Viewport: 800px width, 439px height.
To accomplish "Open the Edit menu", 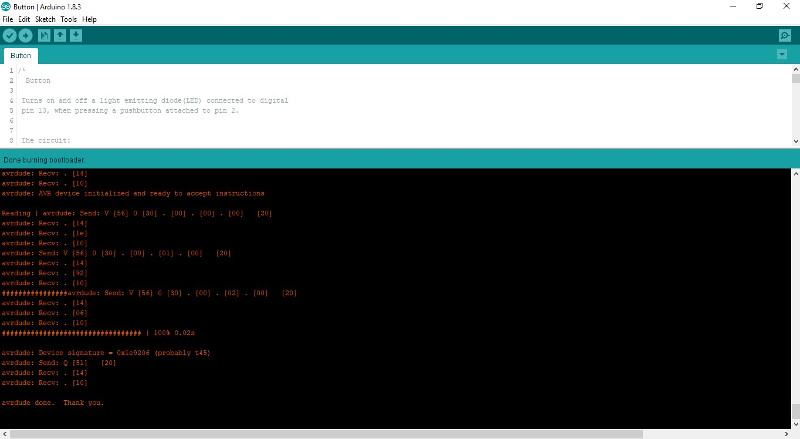I will (x=24, y=19).
